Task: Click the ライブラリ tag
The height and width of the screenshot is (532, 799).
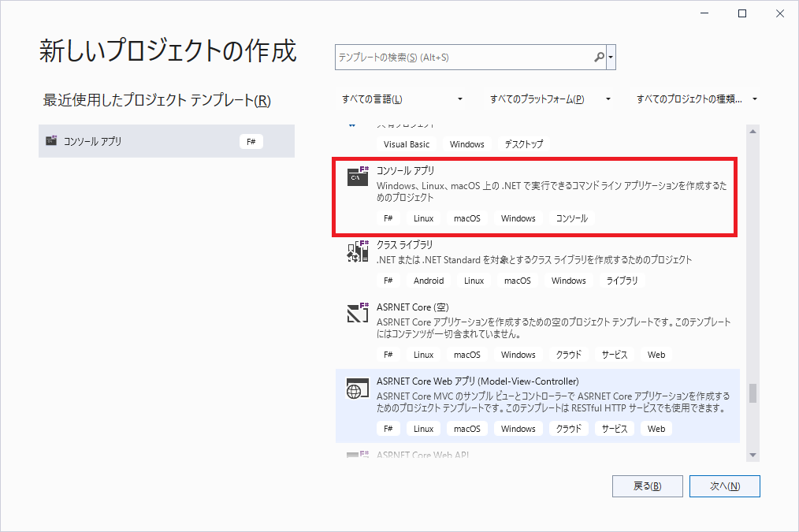Action: (622, 281)
